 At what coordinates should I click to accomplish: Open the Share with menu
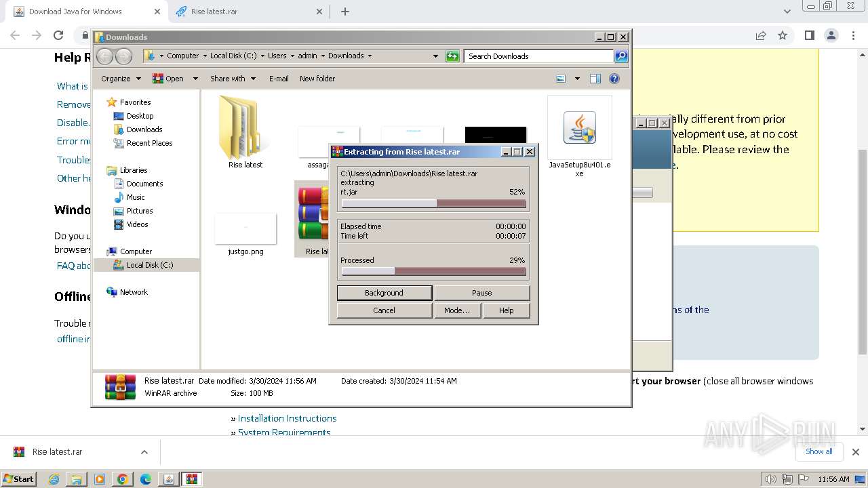point(233,79)
